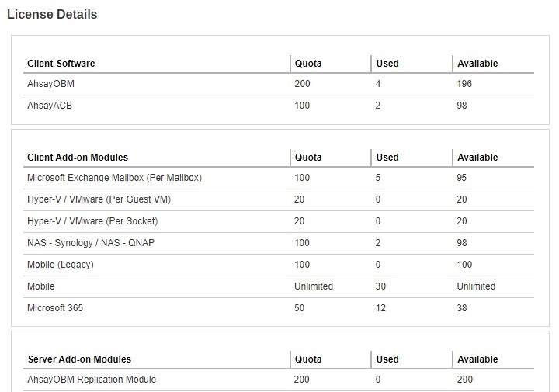
Task: Select the AhsayACB row label
Action: (x=50, y=106)
